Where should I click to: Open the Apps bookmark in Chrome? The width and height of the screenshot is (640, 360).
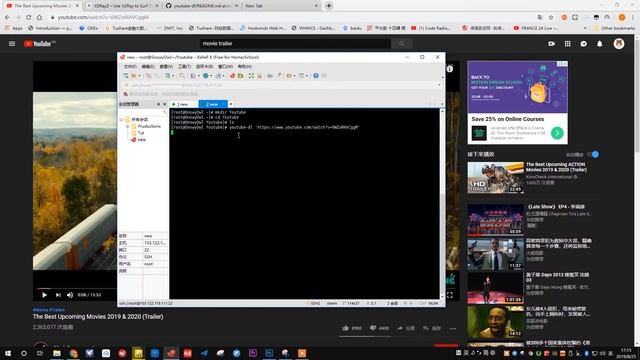pos(13,28)
